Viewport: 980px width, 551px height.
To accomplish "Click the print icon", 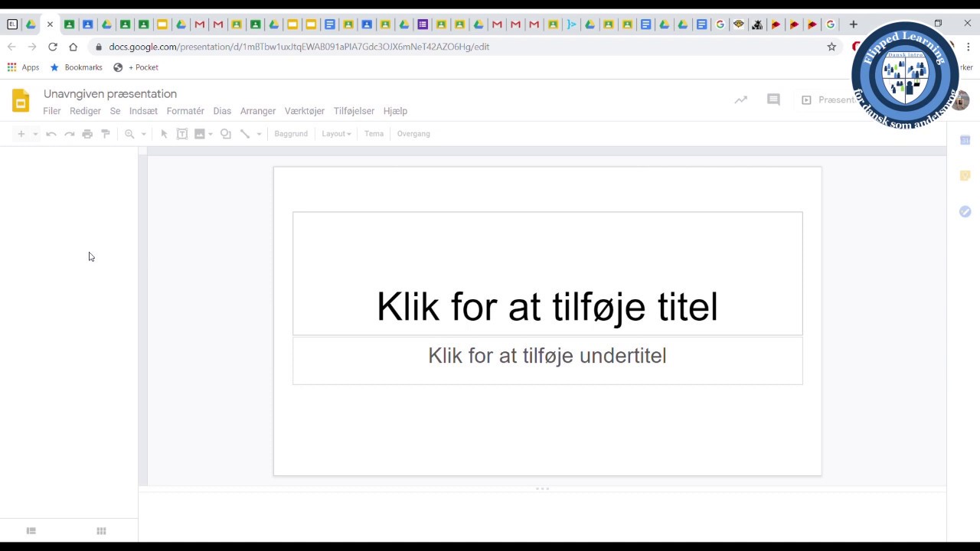I will point(87,134).
